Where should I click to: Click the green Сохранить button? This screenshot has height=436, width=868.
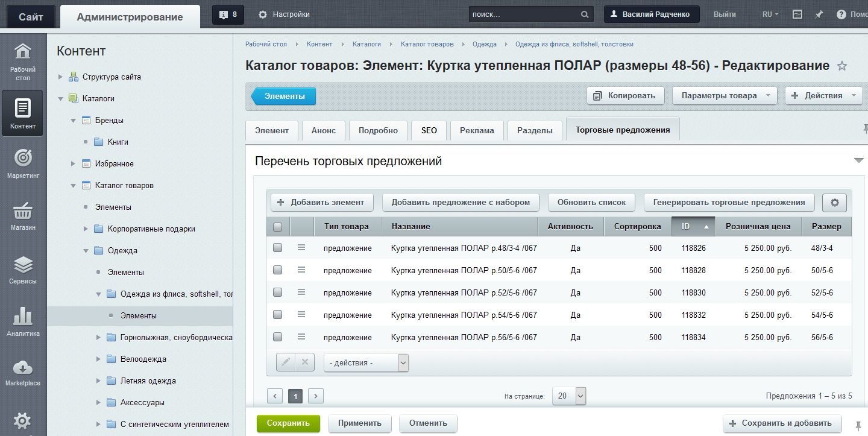coord(288,423)
